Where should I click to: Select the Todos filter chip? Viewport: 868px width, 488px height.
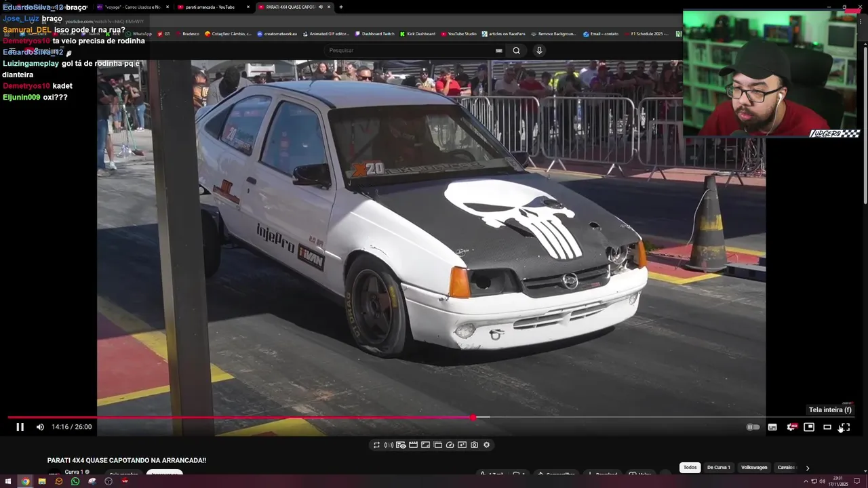point(690,468)
